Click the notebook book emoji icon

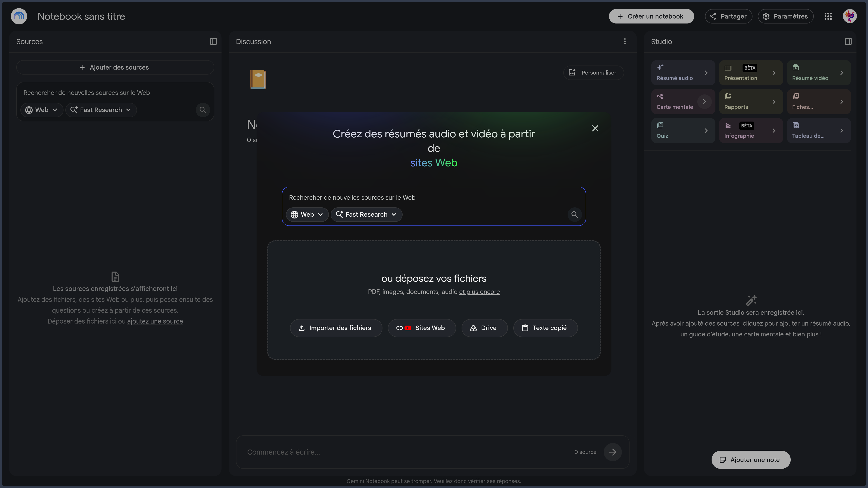(258, 80)
